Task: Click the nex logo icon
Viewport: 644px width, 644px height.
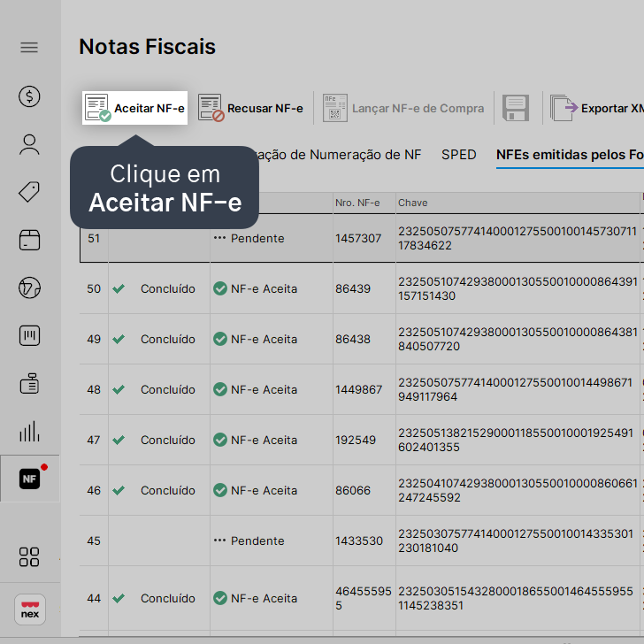Action: 30,609
